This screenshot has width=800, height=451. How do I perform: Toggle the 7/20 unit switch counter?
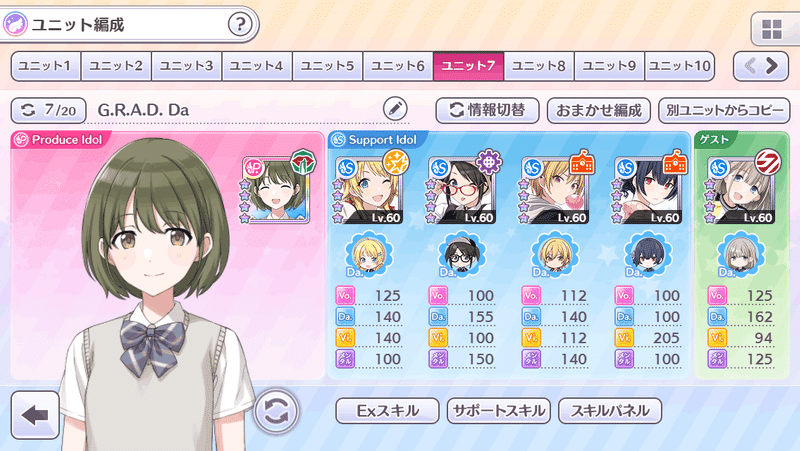pos(48,110)
